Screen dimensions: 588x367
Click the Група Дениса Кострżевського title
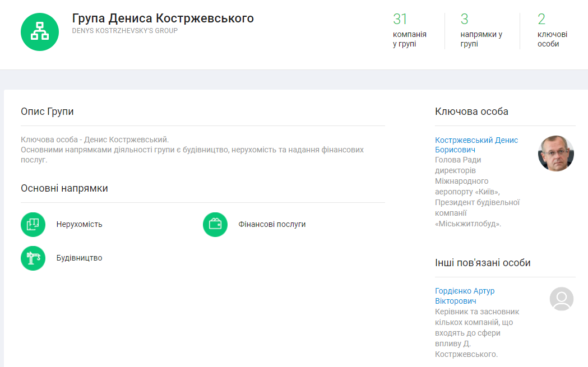163,18
